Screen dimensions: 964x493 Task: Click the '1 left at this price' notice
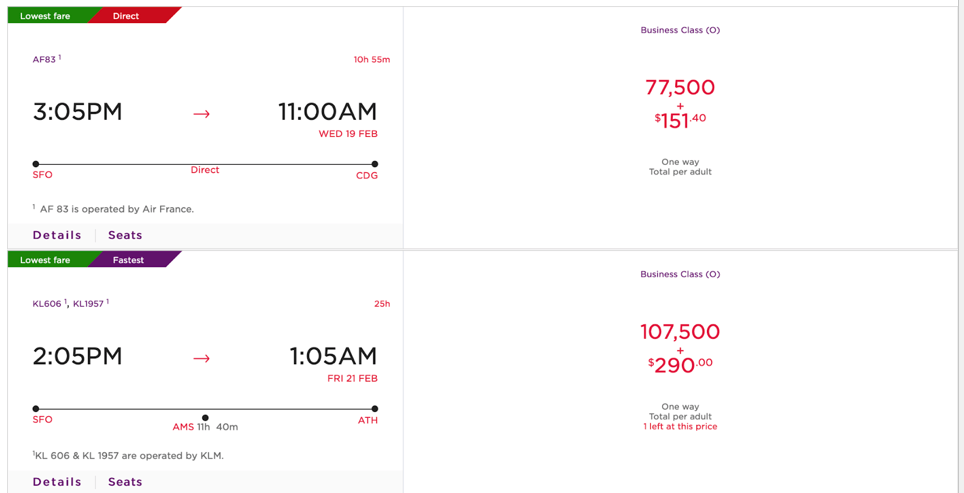point(680,427)
